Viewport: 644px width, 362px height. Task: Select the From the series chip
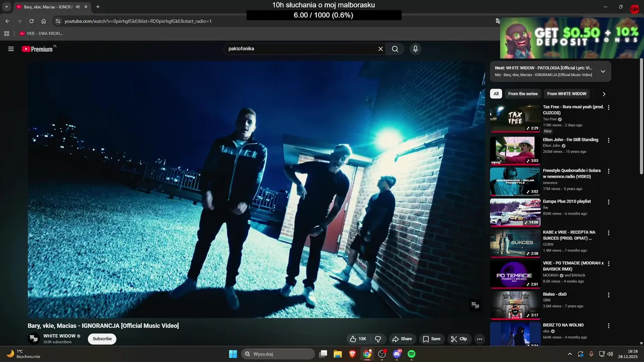click(x=523, y=94)
